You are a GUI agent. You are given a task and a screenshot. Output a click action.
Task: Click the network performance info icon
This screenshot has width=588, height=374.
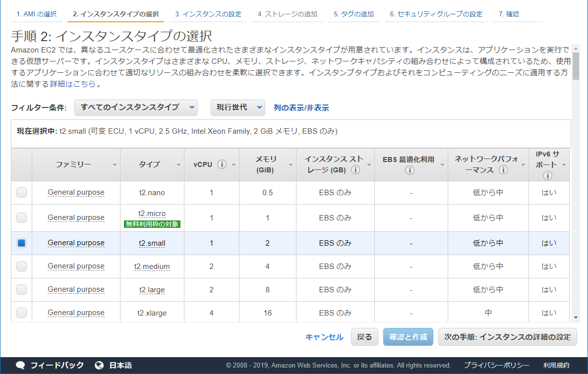pos(503,170)
